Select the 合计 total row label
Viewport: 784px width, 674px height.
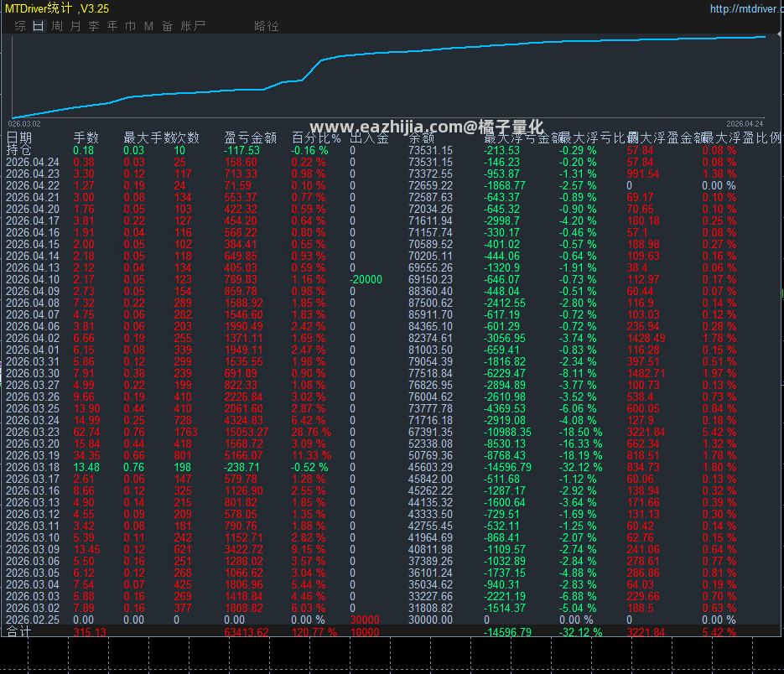(x=19, y=632)
